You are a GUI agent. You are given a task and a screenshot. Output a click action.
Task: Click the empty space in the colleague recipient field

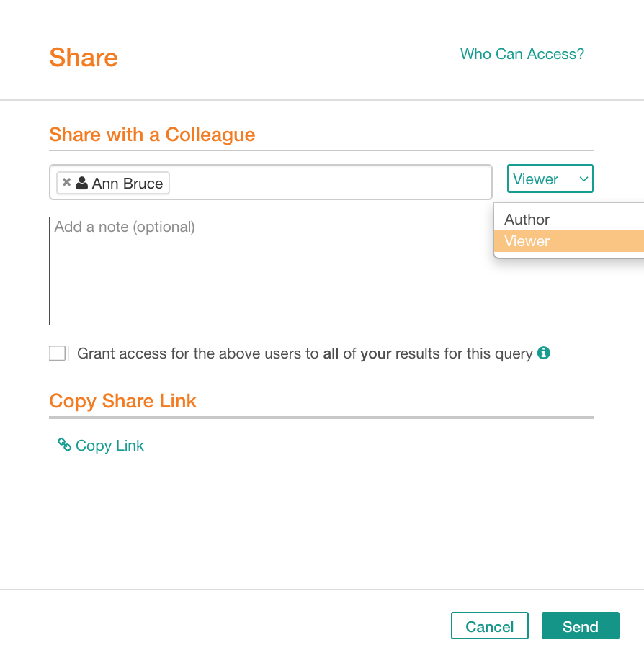pyautogui.click(x=329, y=183)
